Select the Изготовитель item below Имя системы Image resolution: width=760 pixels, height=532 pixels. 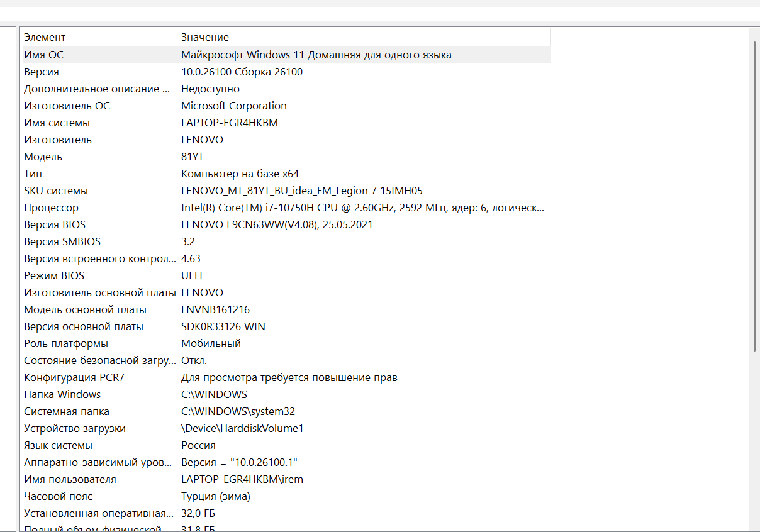pyautogui.click(x=58, y=140)
